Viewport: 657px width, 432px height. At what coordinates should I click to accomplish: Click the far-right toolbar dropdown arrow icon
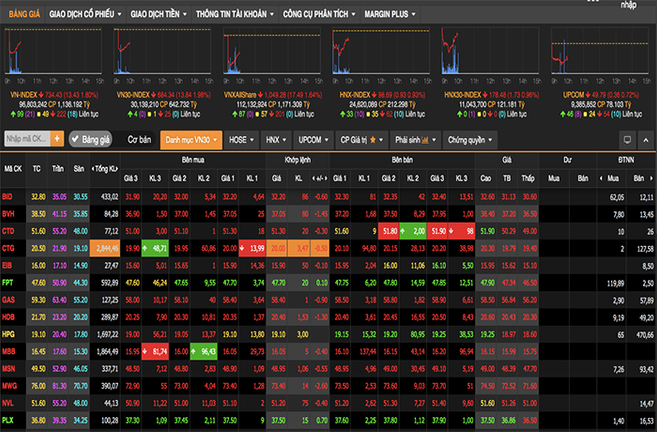coord(645,140)
